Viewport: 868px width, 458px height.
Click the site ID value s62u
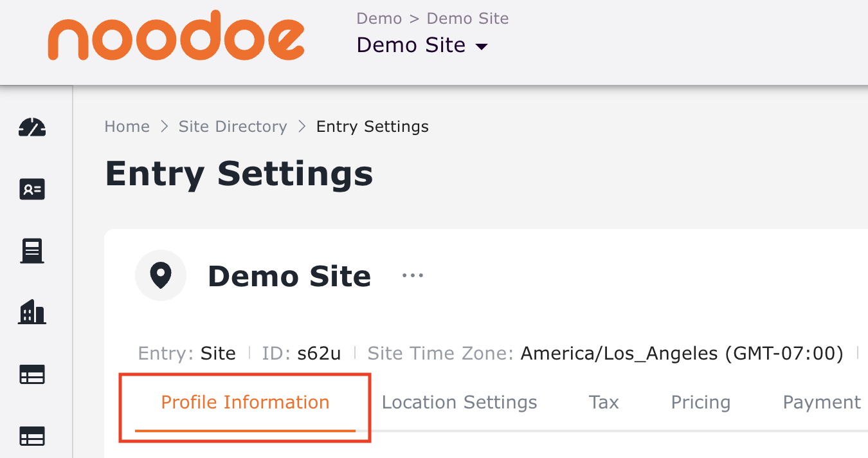coord(319,353)
